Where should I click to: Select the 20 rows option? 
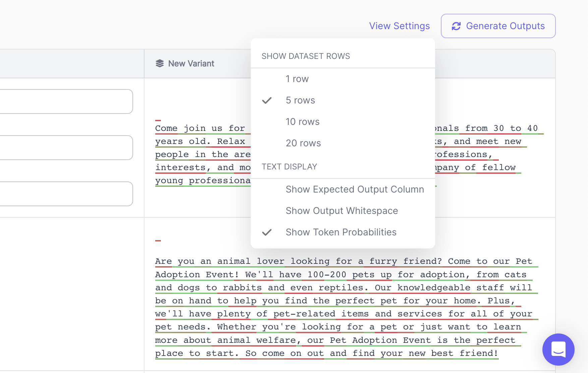tap(303, 143)
